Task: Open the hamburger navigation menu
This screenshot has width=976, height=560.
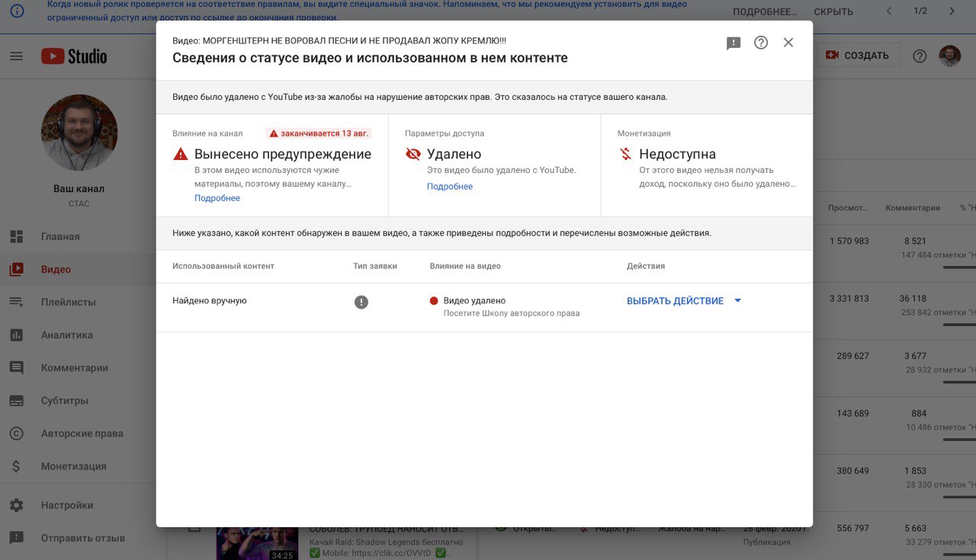Action: (x=17, y=56)
